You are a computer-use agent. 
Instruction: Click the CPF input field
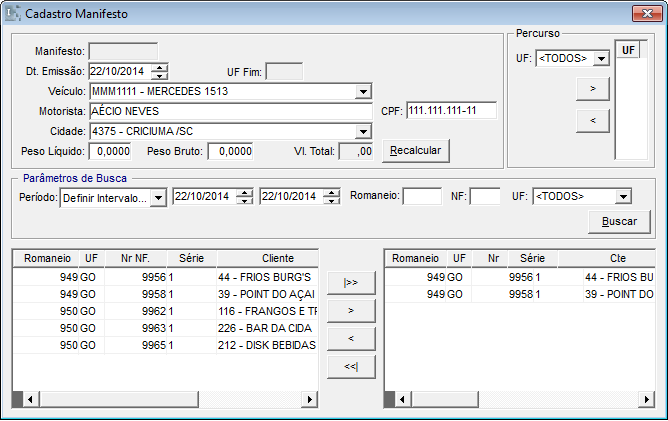pyautogui.click(x=450, y=111)
